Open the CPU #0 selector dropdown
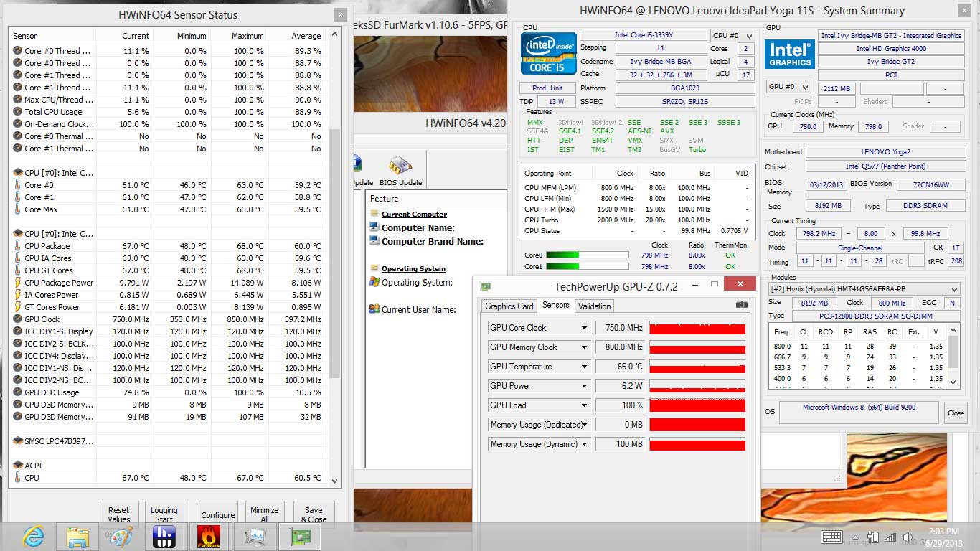The height and width of the screenshot is (551, 980). coord(732,36)
